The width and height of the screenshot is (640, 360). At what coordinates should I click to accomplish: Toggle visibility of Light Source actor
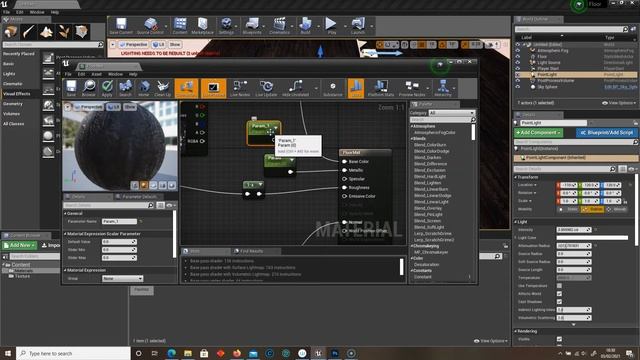click(x=518, y=63)
